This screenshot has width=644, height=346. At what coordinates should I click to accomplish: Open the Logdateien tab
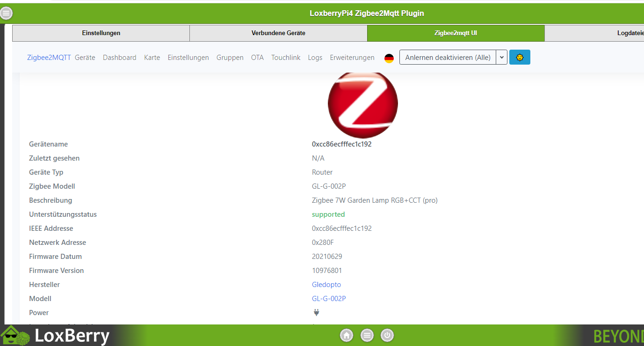click(594, 33)
